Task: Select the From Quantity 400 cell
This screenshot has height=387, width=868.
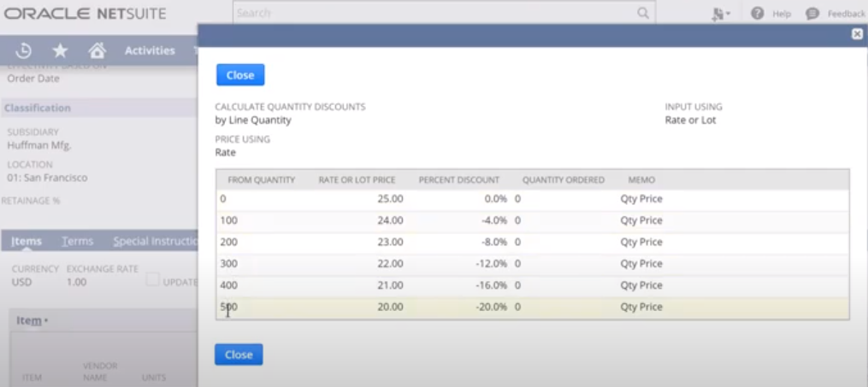Action: pos(228,284)
